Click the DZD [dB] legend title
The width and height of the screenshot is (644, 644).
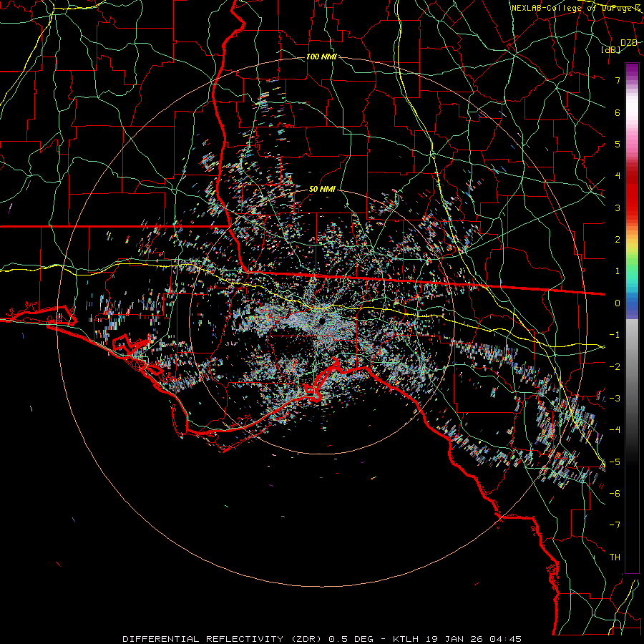620,46
